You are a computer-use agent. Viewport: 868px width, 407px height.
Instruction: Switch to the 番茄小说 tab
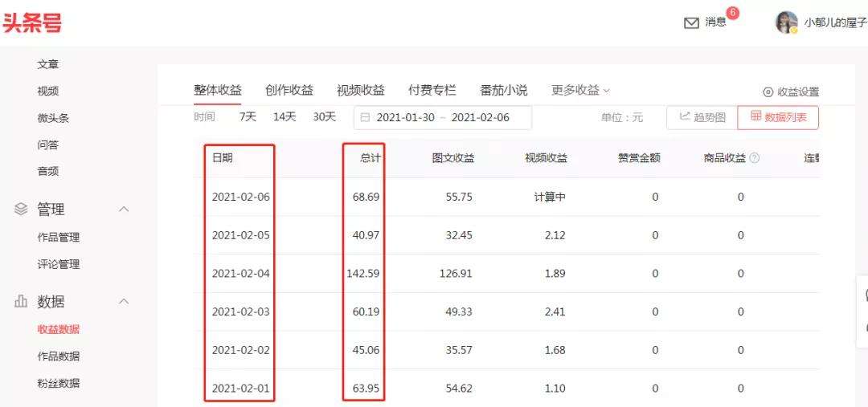coord(504,90)
